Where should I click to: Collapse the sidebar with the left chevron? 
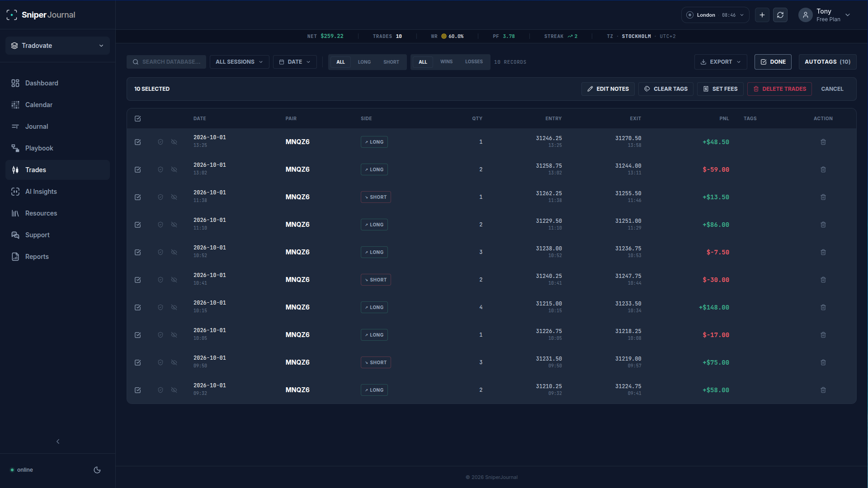click(58, 441)
